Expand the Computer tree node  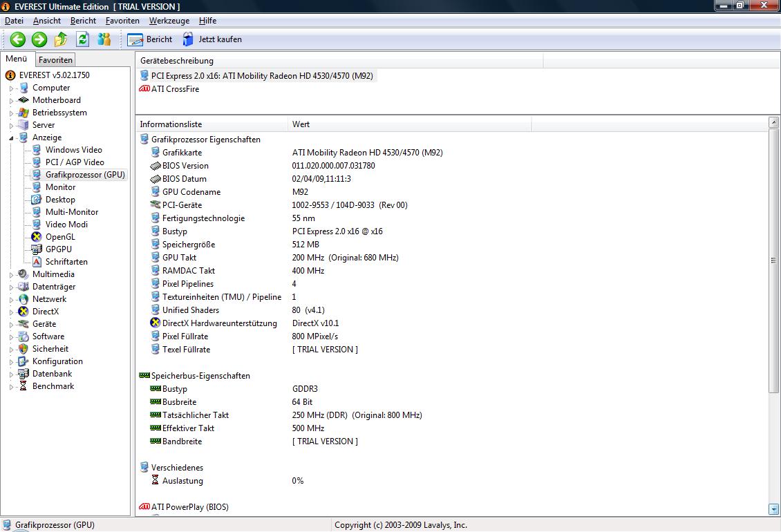coord(11,88)
